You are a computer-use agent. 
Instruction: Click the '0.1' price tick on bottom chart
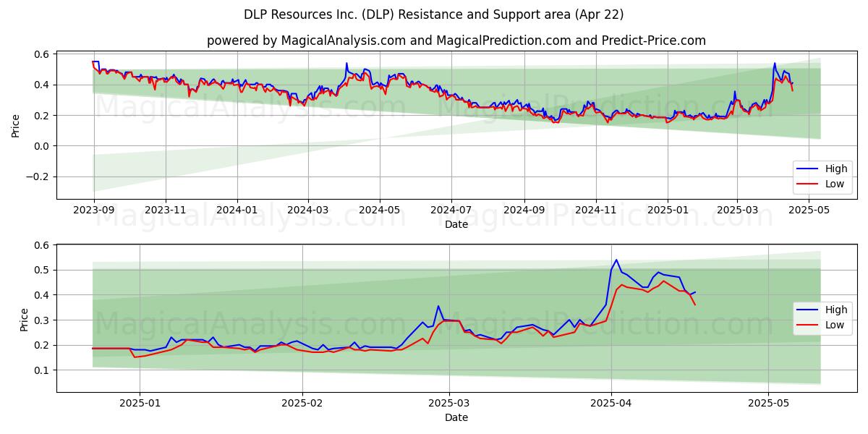click(x=41, y=370)
